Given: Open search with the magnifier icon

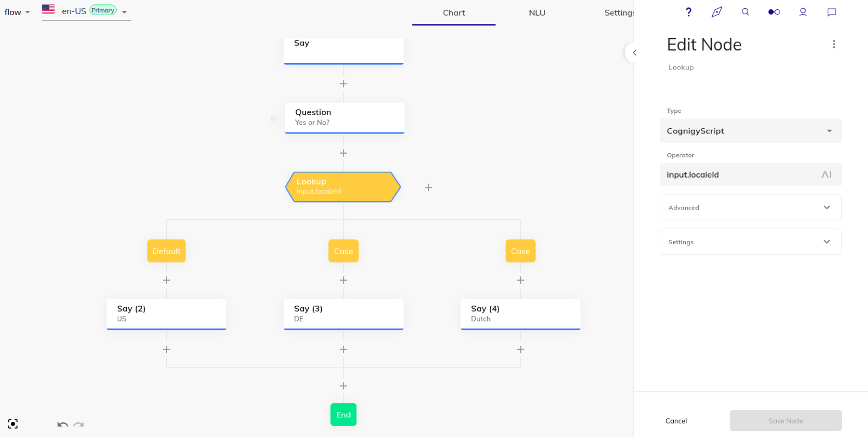Looking at the screenshot, I should pos(745,12).
